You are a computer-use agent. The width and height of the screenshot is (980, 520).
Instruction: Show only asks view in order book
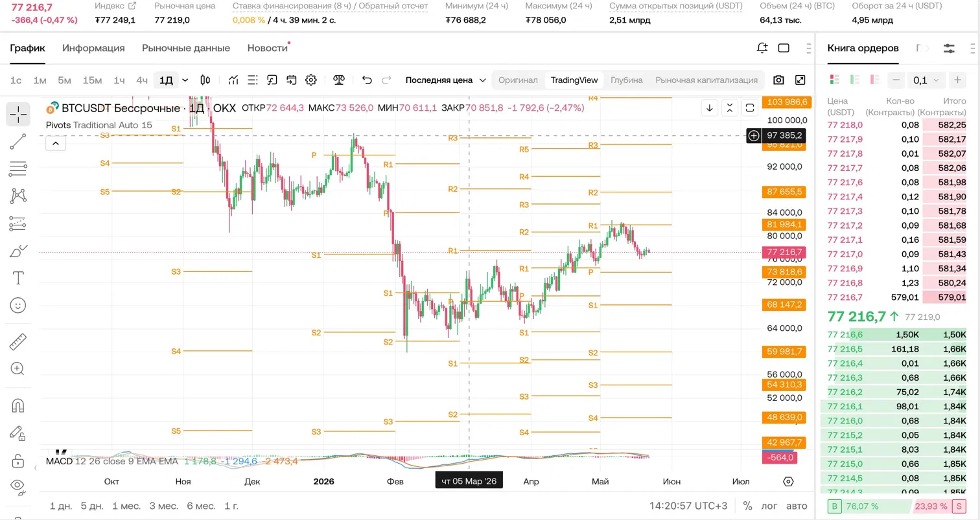875,80
